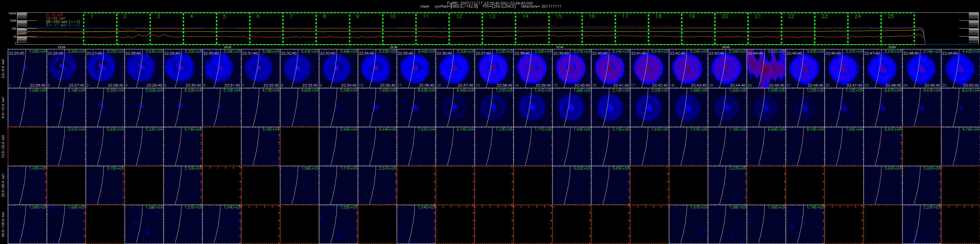Select time interval box 3 in lightcurve
Viewport: 980px width, 244px height.
167,29
